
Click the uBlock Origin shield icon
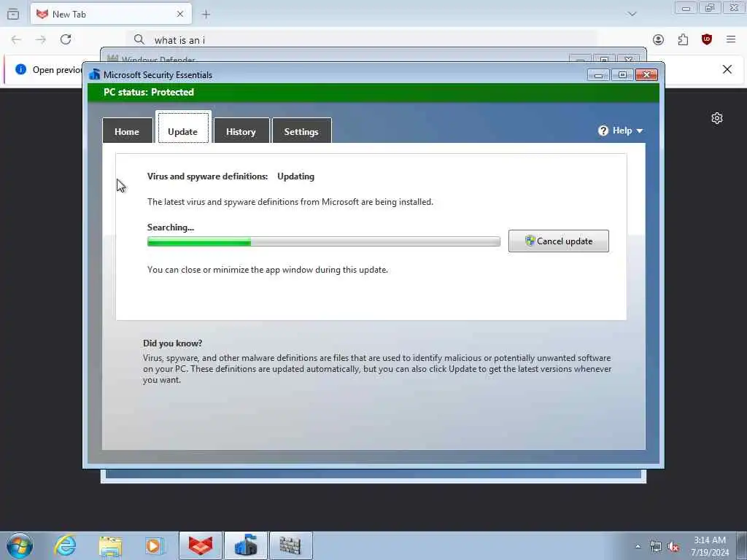(x=707, y=39)
